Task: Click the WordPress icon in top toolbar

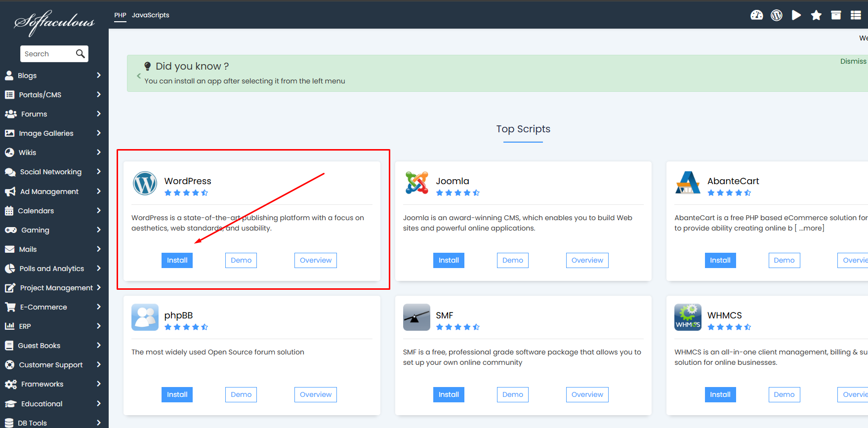Action: tap(776, 15)
